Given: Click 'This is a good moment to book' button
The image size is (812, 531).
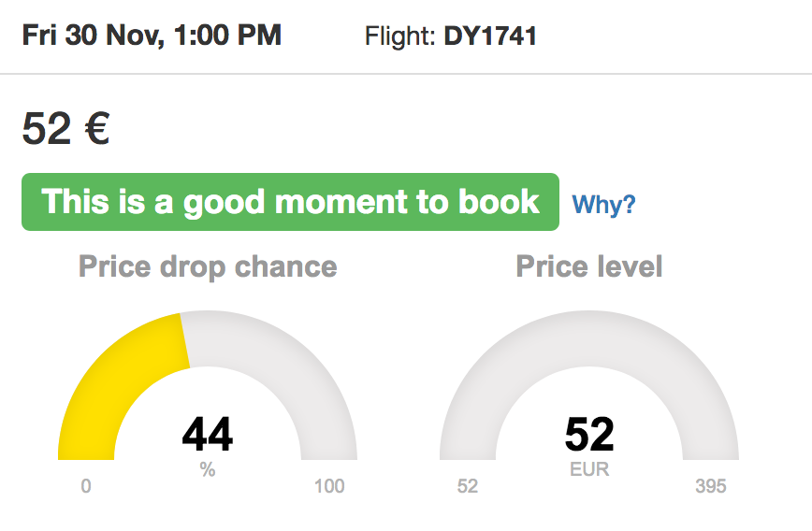Looking at the screenshot, I should (290, 202).
